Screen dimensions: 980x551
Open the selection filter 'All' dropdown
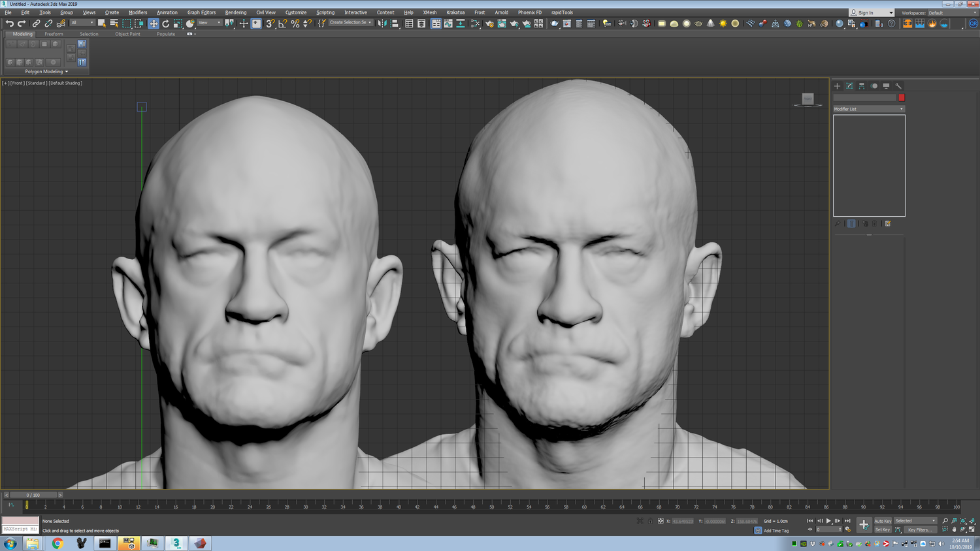click(x=82, y=23)
